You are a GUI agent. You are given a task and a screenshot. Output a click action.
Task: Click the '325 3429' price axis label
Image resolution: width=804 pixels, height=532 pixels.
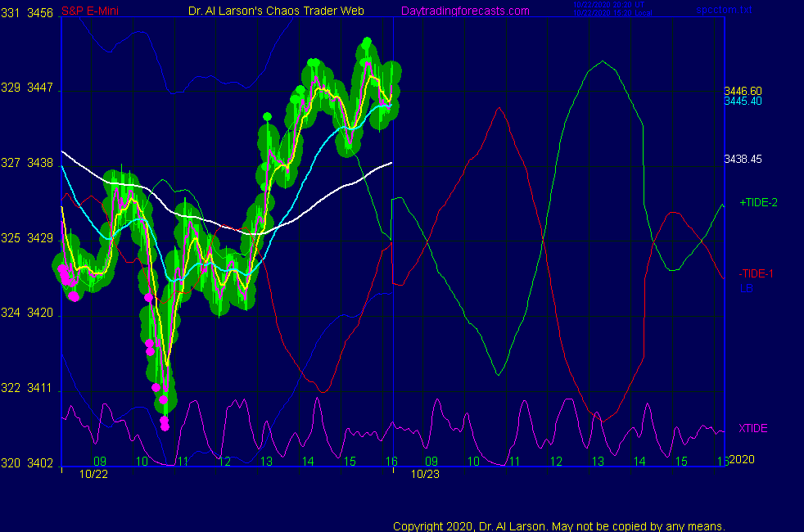[x=27, y=238]
